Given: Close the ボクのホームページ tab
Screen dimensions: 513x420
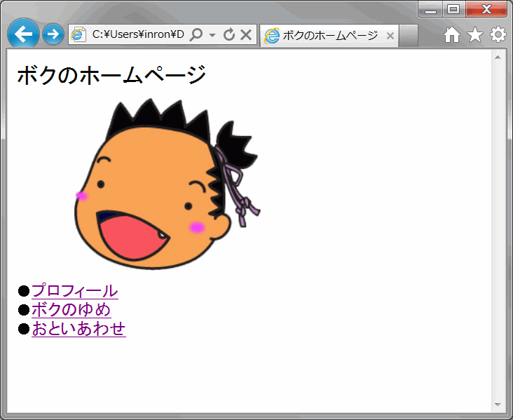Looking at the screenshot, I should click(x=390, y=36).
